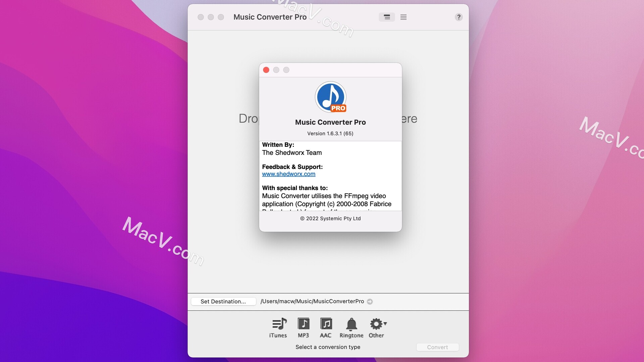Click the main window's close button

pos(201,17)
